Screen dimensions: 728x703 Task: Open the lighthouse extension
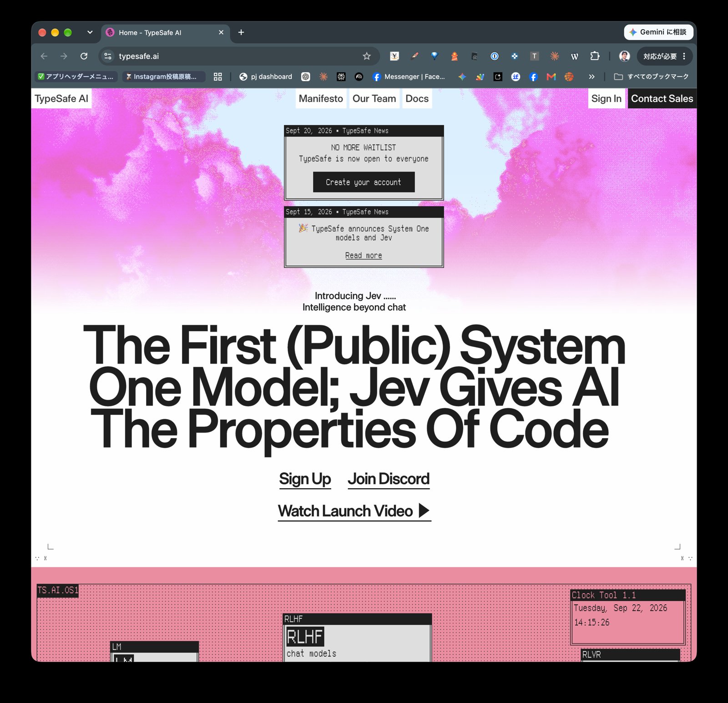(x=454, y=56)
